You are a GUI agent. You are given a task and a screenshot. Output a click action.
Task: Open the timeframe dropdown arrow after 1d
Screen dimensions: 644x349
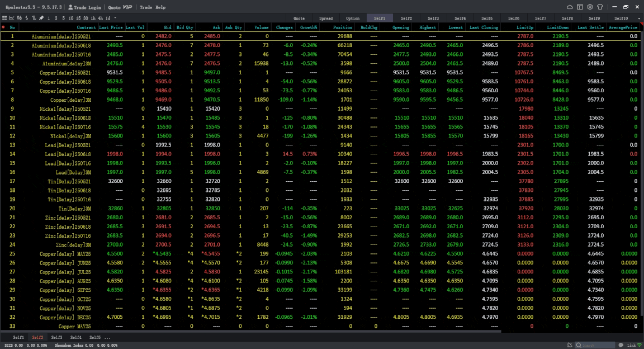[115, 18]
